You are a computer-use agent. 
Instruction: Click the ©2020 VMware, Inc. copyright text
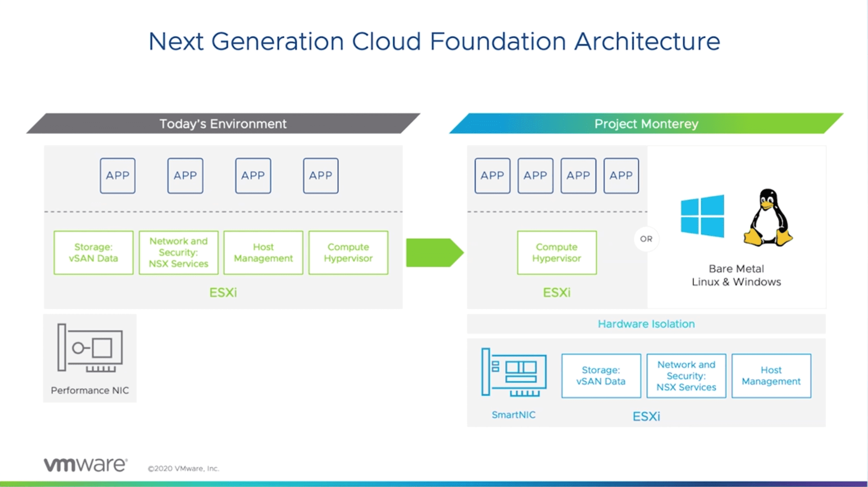point(183,469)
